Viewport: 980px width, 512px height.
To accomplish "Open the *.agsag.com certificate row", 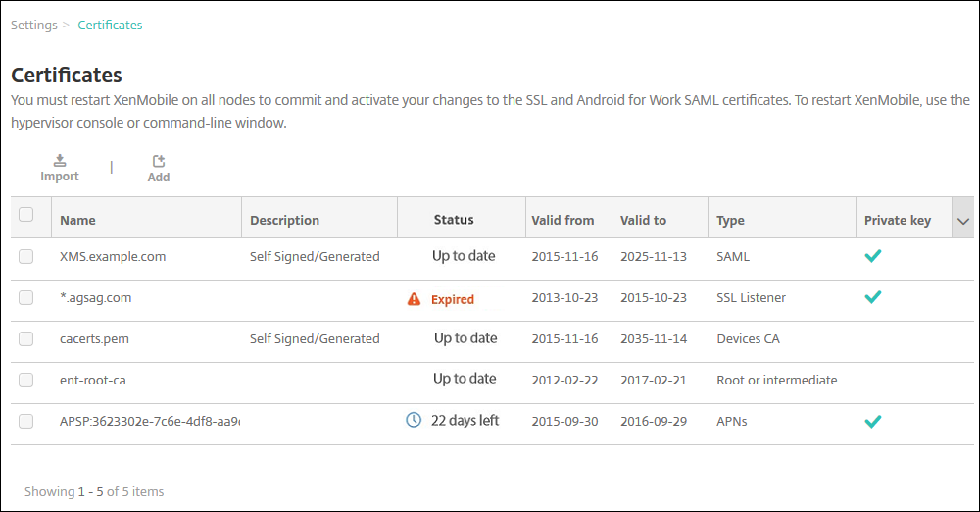I will click(95, 297).
